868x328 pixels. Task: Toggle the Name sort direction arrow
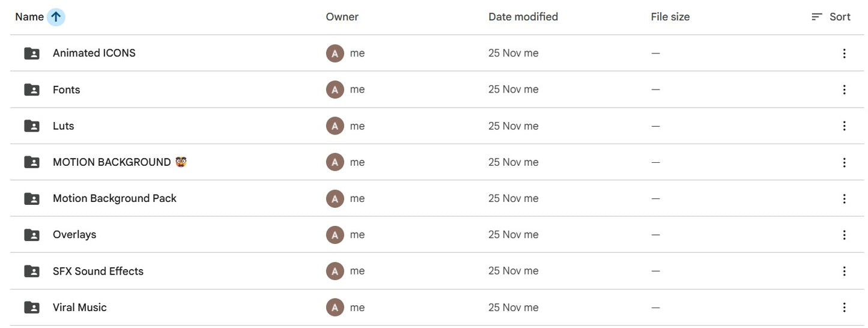56,17
